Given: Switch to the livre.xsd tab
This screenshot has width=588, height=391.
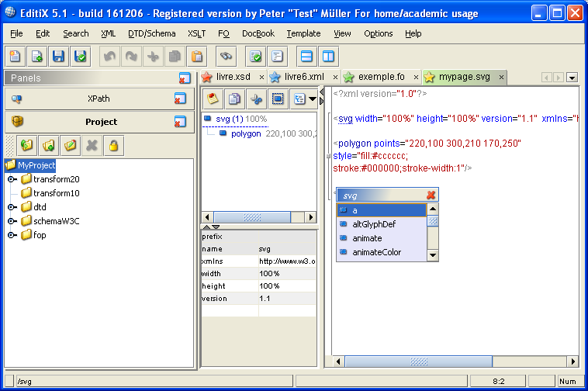Looking at the screenshot, I should pyautogui.click(x=233, y=77).
